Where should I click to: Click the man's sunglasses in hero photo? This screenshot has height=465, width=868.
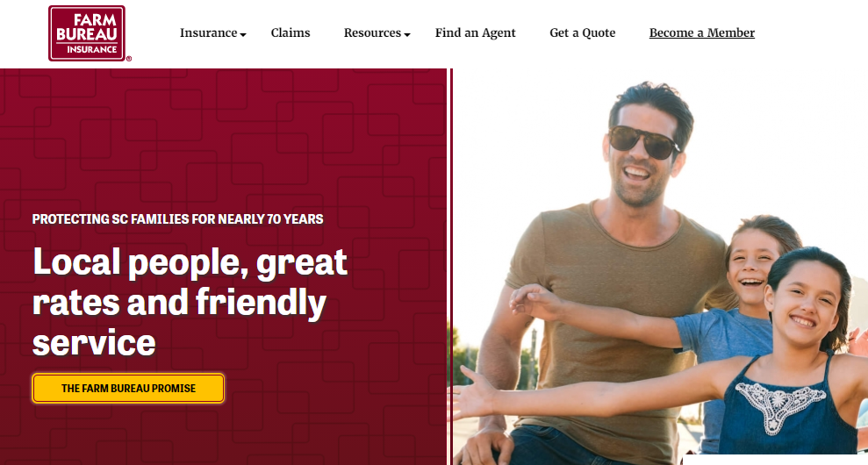tap(643, 142)
